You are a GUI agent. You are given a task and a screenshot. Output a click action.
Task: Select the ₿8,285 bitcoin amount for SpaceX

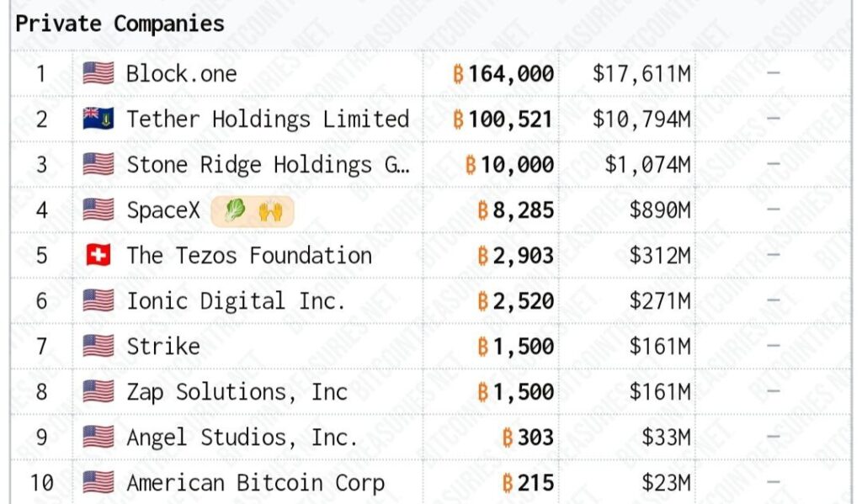tap(515, 210)
